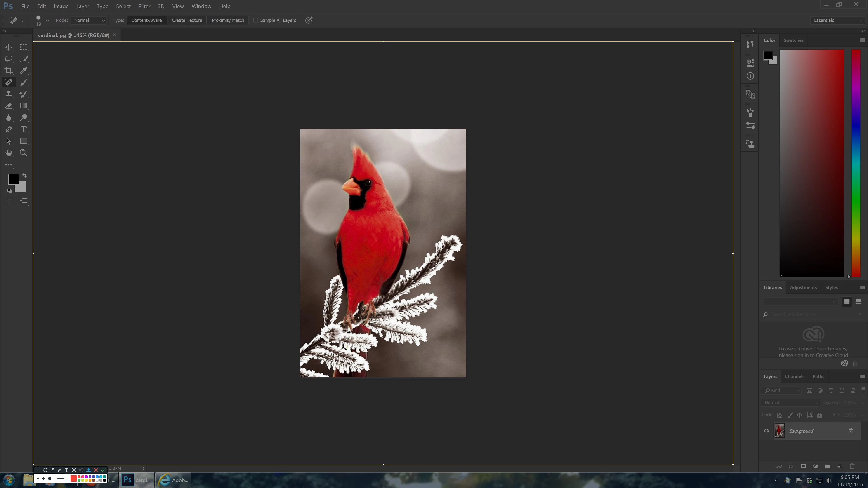
Task: Open the Filter menu
Action: pos(144,6)
